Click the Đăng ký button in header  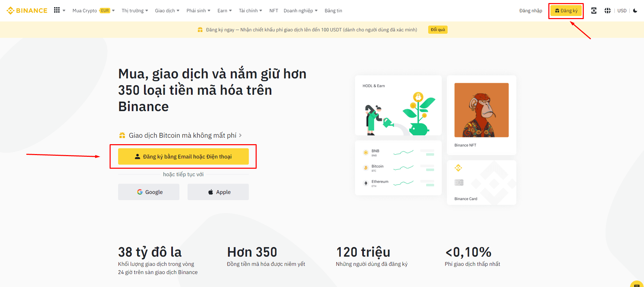click(x=566, y=11)
